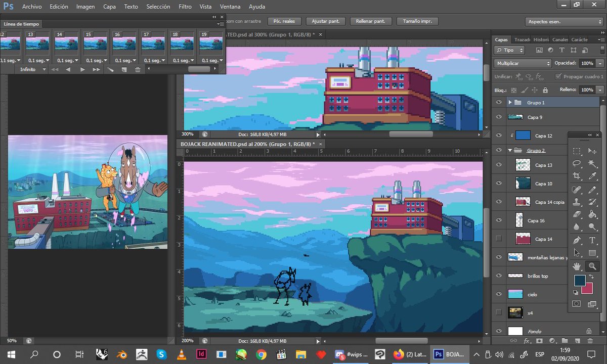This screenshot has width=607, height=364.
Task: Select the Eyedropper tool
Action: (x=592, y=176)
